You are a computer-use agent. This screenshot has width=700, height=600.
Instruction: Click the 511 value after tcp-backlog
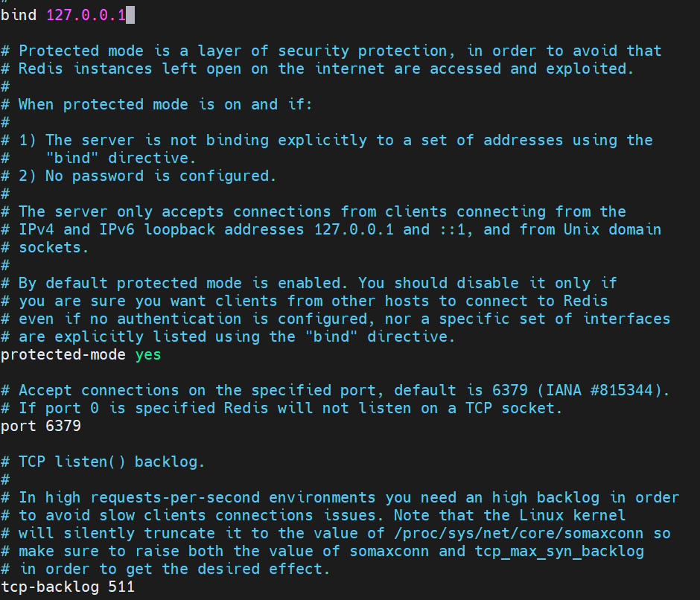(x=121, y=587)
